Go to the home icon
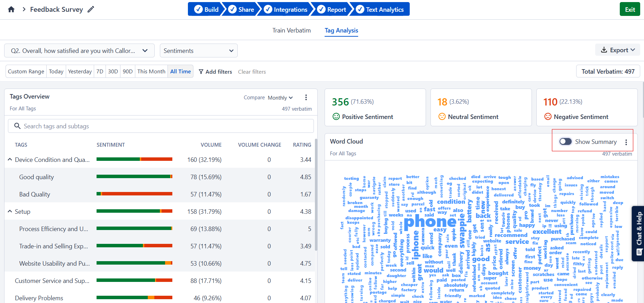Viewport: 644px width, 303px height. (11, 9)
